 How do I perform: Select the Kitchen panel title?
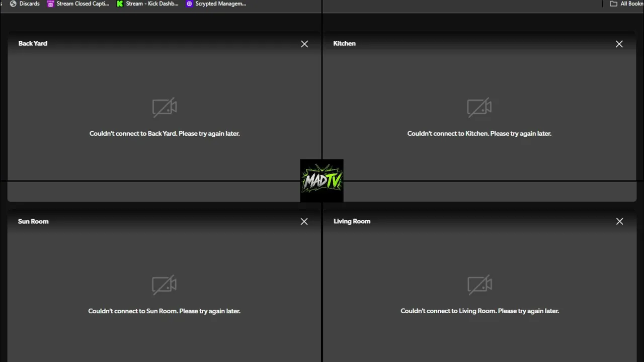(345, 43)
